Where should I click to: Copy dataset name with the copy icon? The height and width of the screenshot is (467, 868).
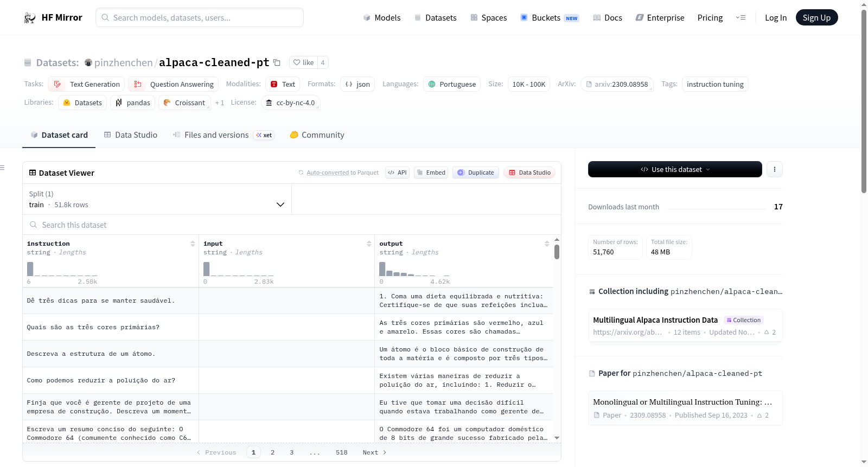click(277, 62)
